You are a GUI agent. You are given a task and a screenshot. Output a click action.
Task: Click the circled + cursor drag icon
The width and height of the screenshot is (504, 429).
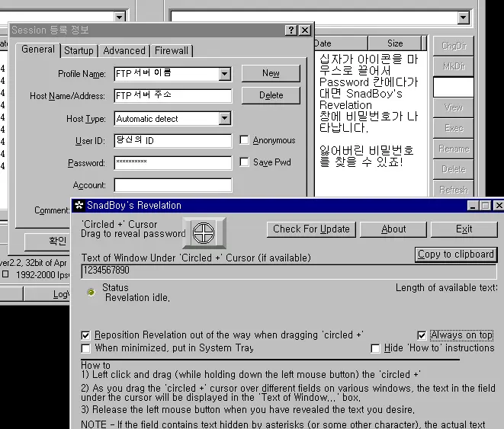208,232
